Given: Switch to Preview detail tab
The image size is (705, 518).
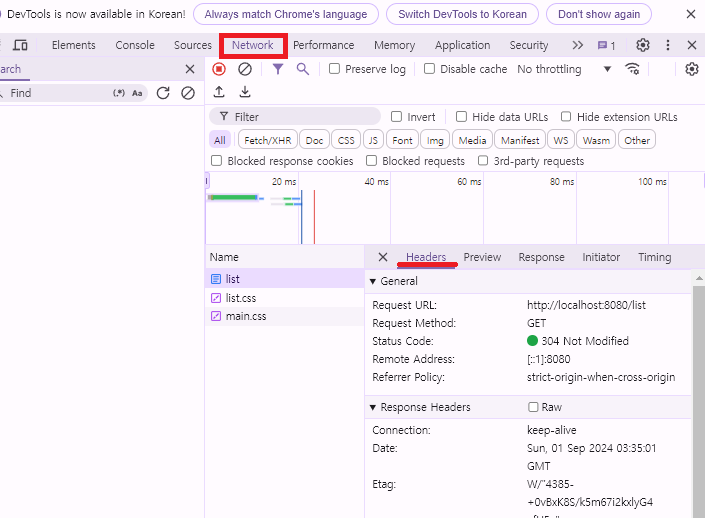Looking at the screenshot, I should coord(482,257).
